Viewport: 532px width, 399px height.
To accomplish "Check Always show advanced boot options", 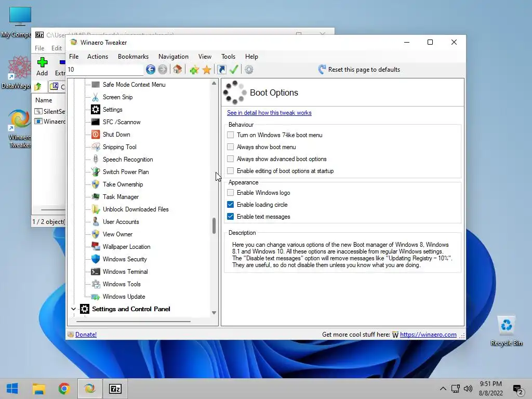I will coord(230,159).
